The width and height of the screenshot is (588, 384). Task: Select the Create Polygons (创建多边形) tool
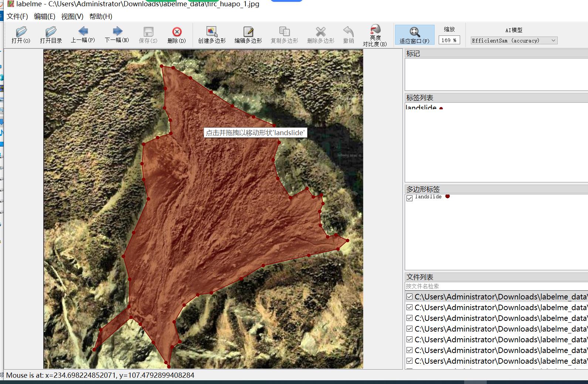click(x=212, y=35)
